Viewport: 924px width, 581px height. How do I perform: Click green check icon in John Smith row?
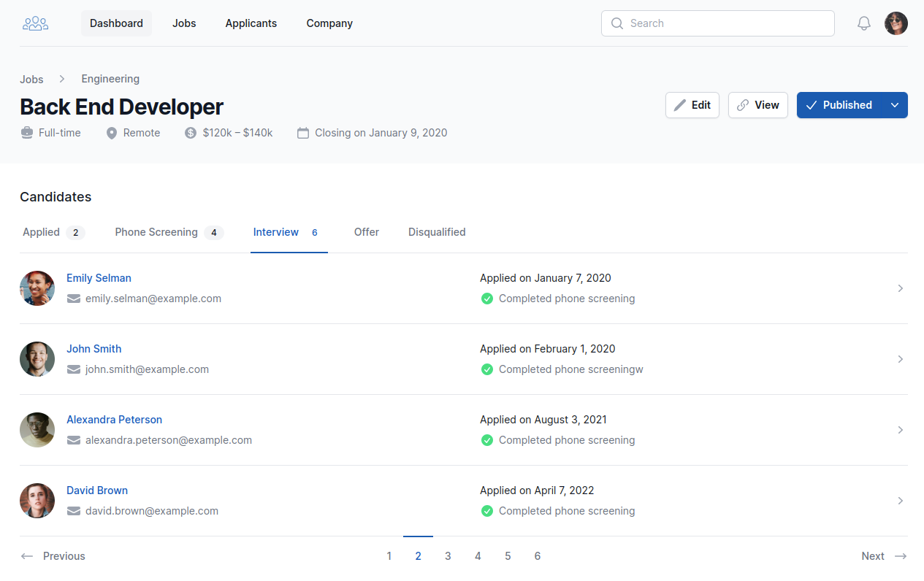(487, 369)
